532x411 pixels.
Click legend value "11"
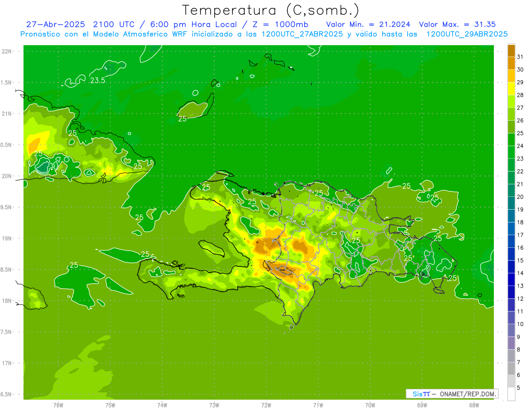click(520, 311)
